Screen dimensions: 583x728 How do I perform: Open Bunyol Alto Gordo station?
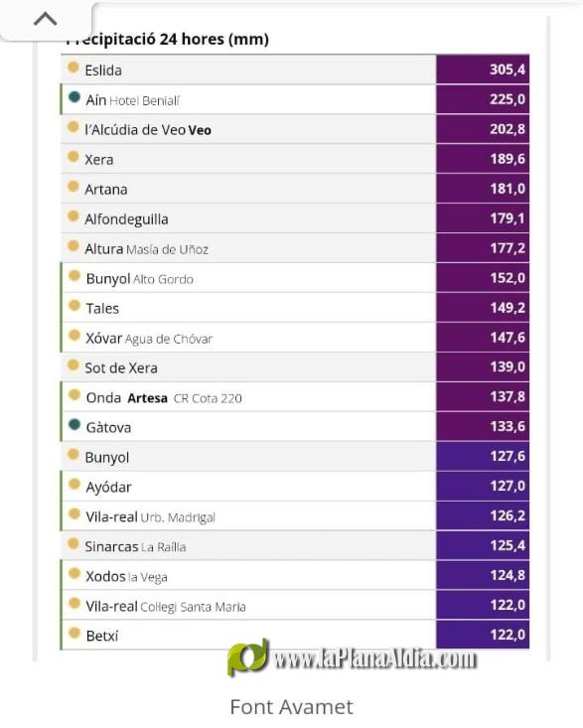tap(295, 278)
